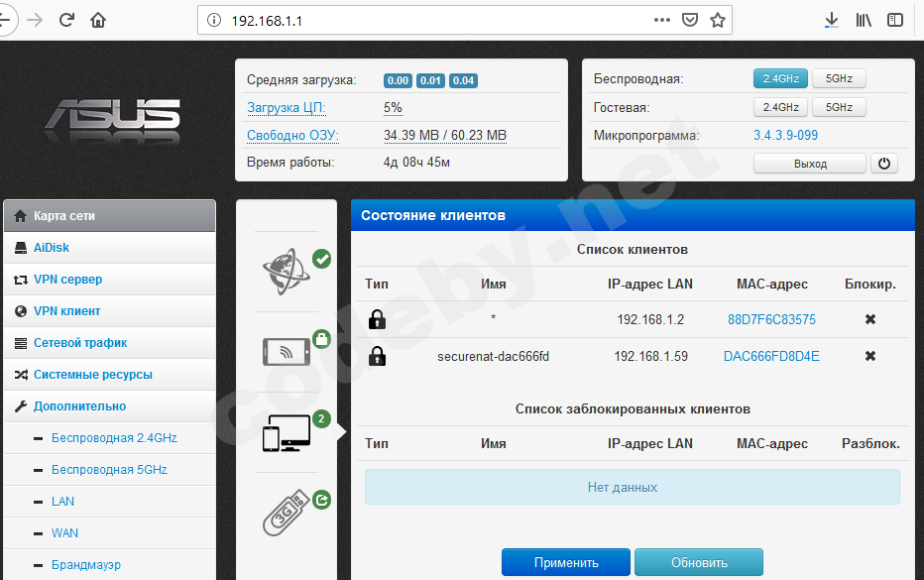Bookmark this page with the star icon
This screenshot has width=924, height=580.
(x=717, y=20)
